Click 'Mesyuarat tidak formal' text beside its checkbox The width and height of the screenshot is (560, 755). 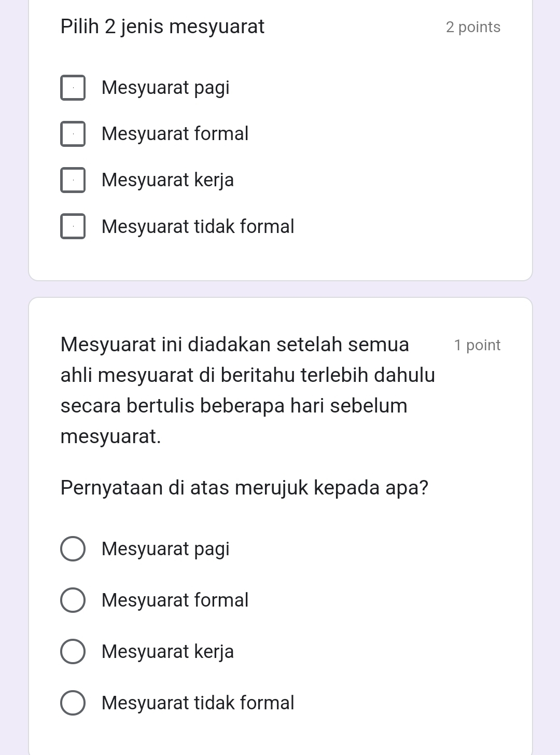tap(198, 227)
